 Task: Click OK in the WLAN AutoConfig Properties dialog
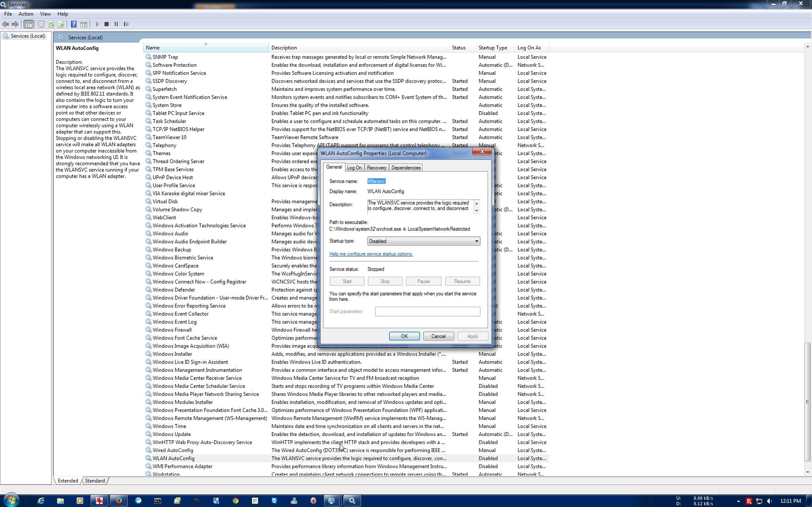[404, 336]
